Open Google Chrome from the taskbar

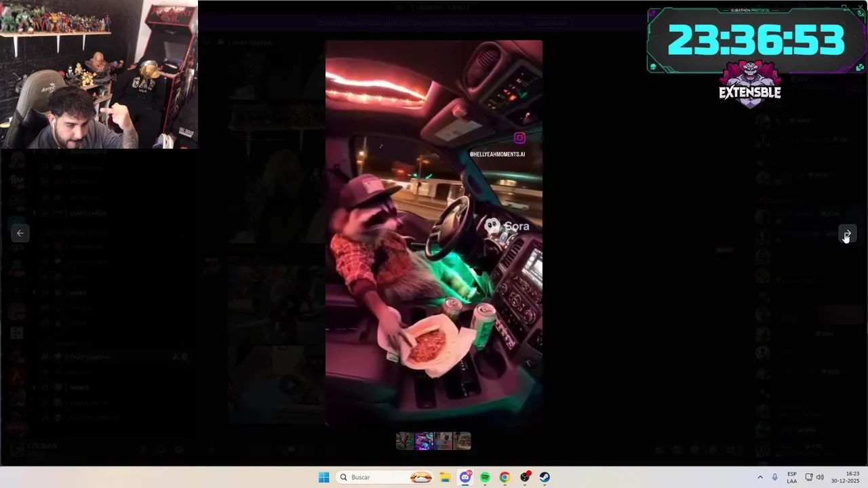coord(505,477)
